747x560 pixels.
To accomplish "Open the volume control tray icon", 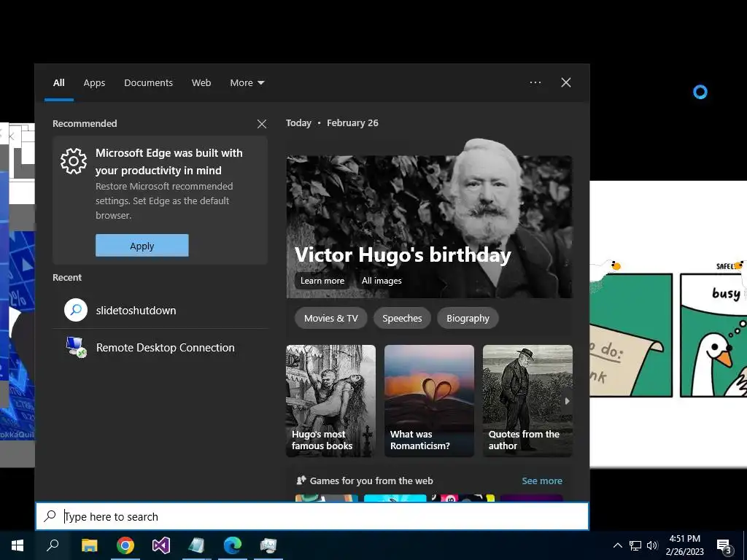I will coord(652,545).
